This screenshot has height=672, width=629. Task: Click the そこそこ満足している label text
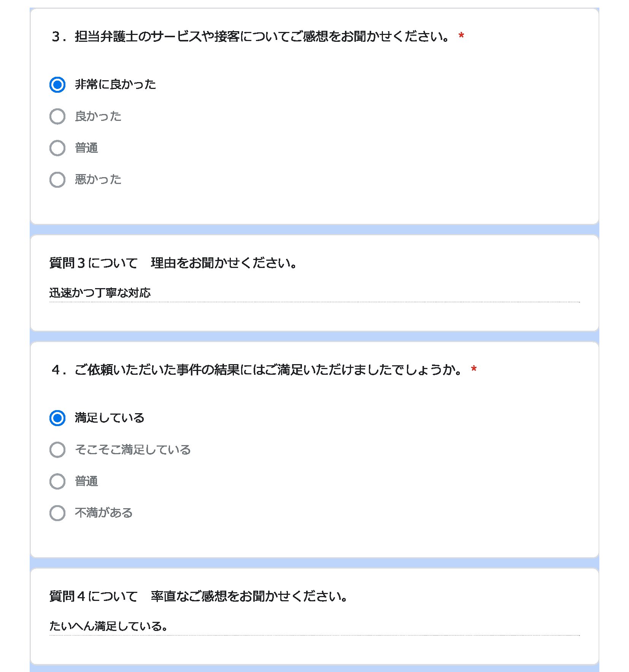[133, 450]
